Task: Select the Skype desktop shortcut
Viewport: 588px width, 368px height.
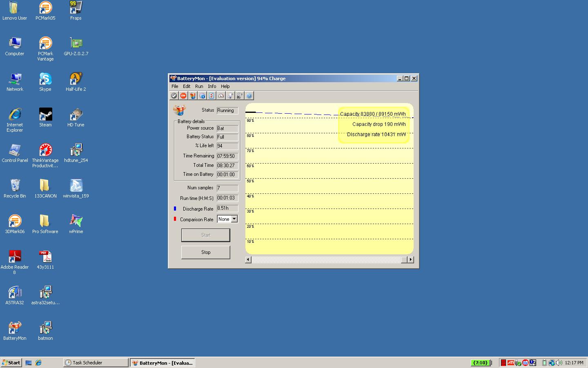Action: (45, 82)
